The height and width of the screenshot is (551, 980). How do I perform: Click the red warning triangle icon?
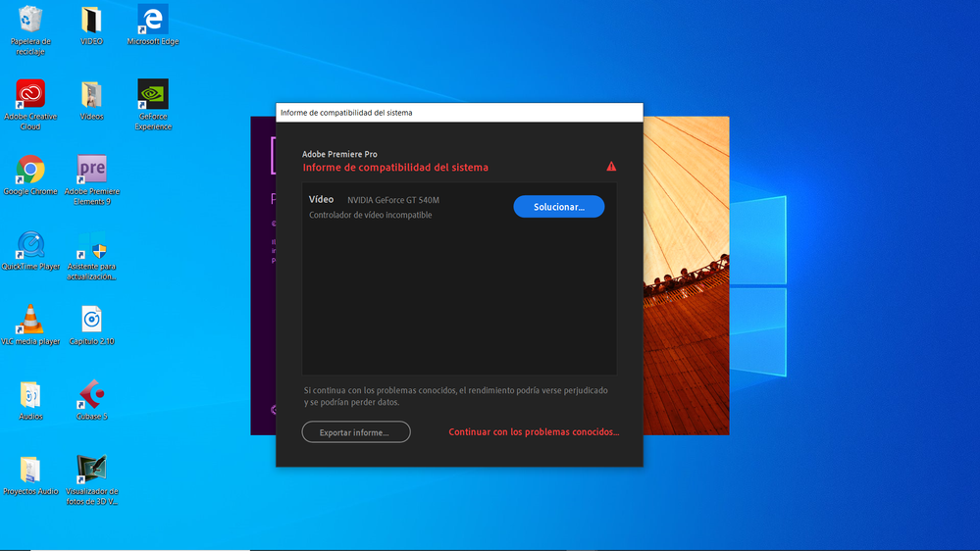[x=611, y=166]
